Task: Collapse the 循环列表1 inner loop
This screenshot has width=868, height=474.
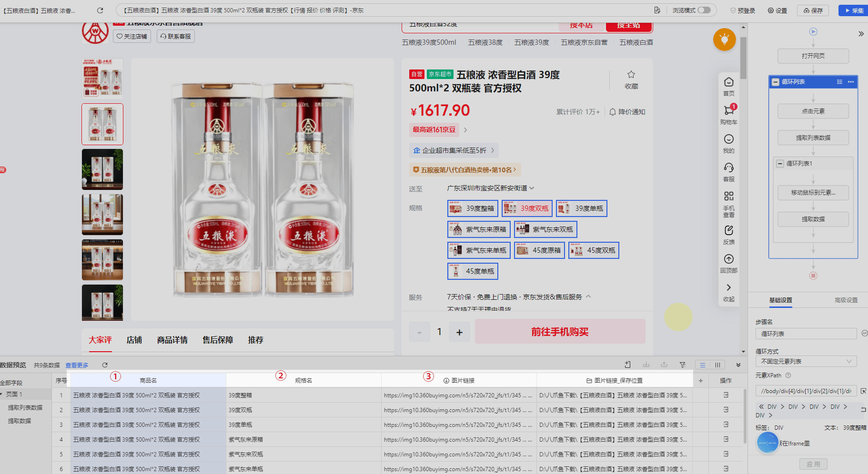Action: (x=780, y=163)
